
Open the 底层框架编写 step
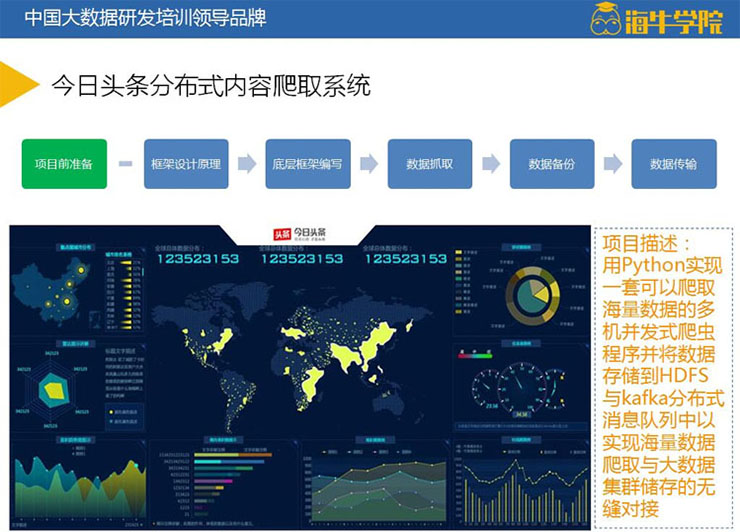pyautogui.click(x=308, y=164)
